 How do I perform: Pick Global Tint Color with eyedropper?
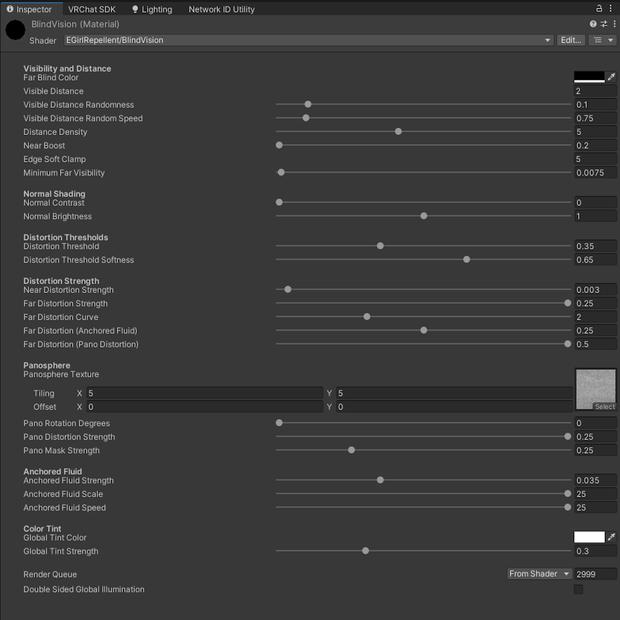611,537
